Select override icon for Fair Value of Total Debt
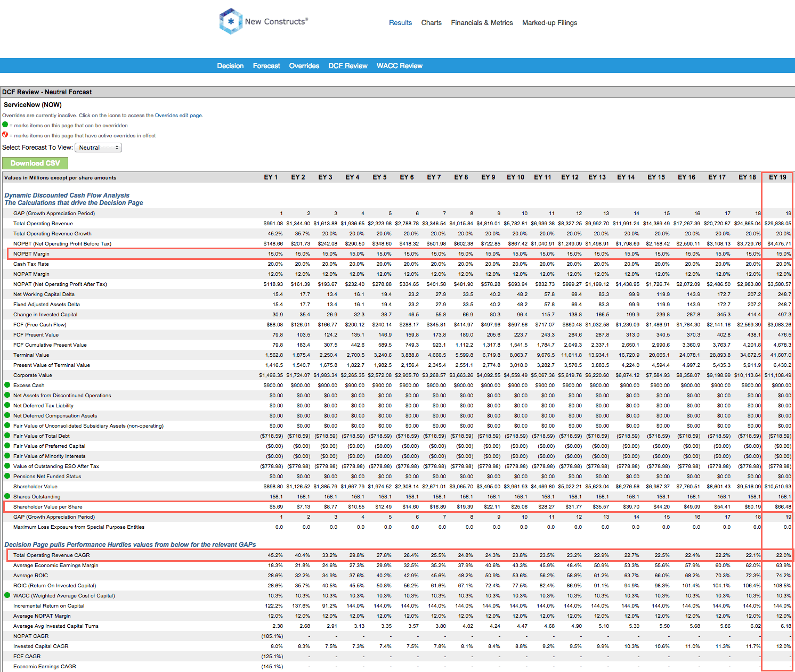The width and height of the screenshot is (795, 672). [6, 436]
